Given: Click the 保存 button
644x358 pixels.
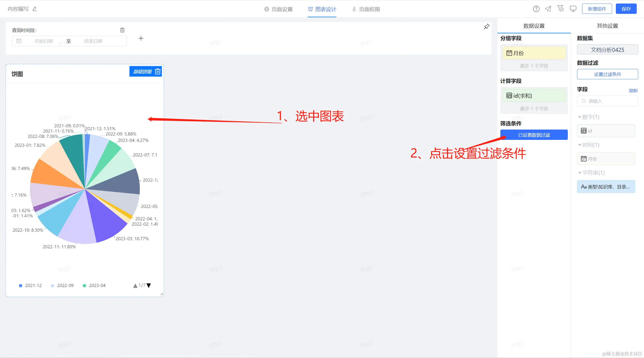Looking at the screenshot, I should coord(626,9).
